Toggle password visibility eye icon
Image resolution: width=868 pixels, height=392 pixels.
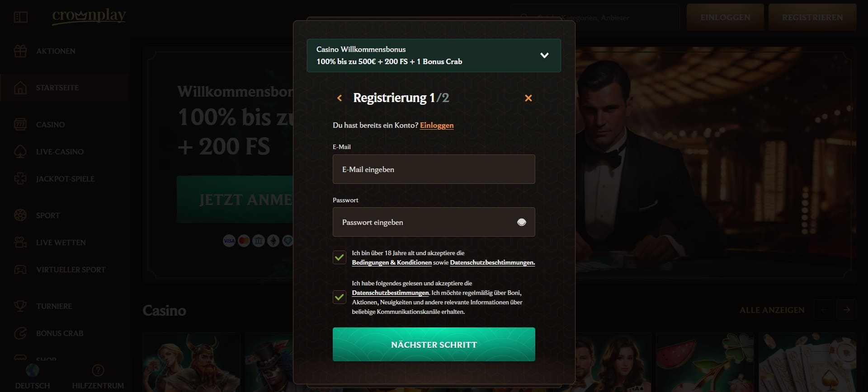[x=521, y=222]
